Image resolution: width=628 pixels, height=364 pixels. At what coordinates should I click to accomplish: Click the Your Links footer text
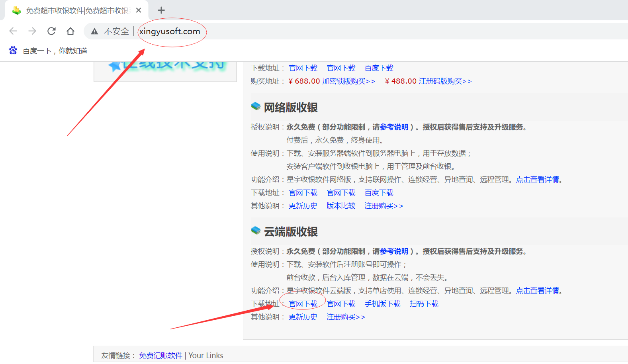click(206, 356)
